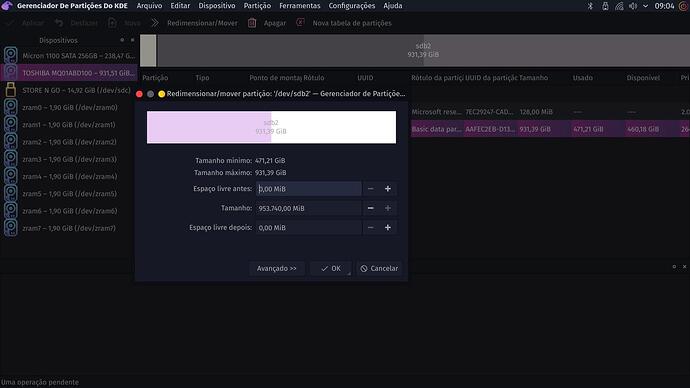The width and height of the screenshot is (690, 388).
Task: Open the Ferramentas menu
Action: (x=300, y=6)
